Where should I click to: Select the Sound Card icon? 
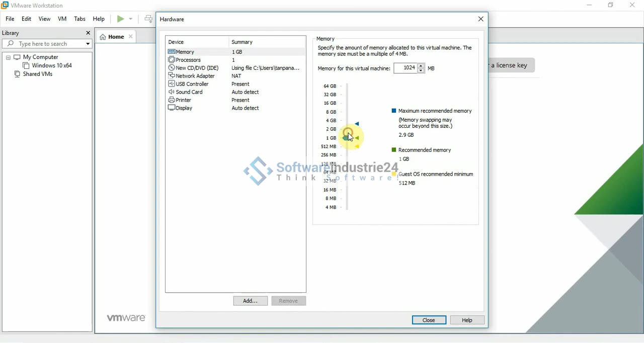tap(172, 92)
